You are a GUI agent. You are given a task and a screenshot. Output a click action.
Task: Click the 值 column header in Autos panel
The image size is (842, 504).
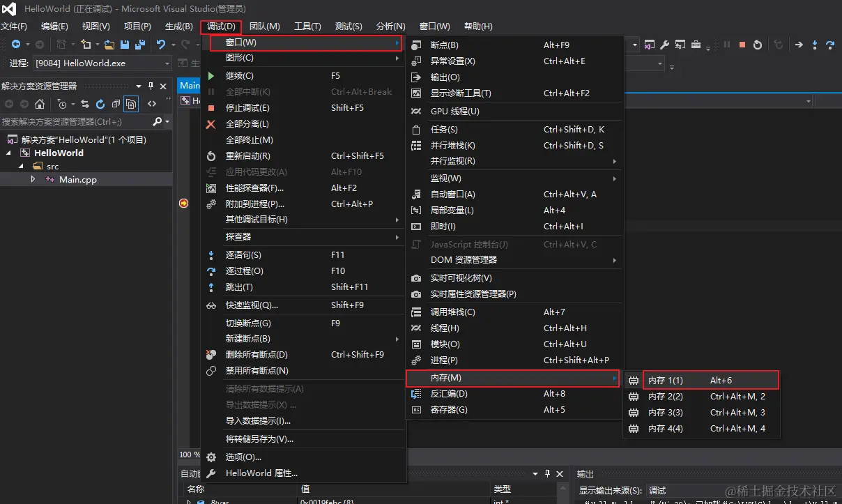pyautogui.click(x=393, y=489)
